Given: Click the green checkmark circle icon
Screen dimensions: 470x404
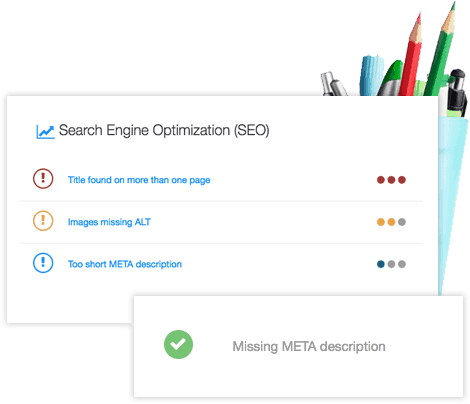Looking at the screenshot, I should pyautogui.click(x=178, y=344).
